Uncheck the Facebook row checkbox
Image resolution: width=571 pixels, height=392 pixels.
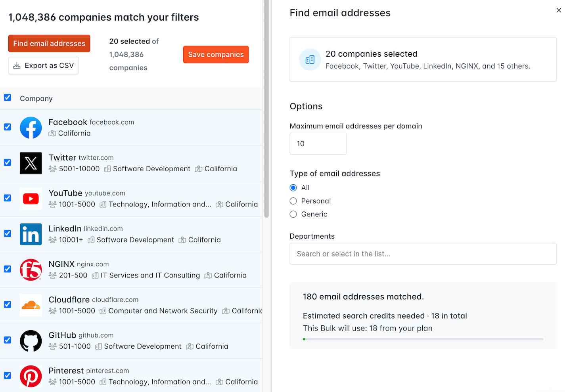(8, 127)
